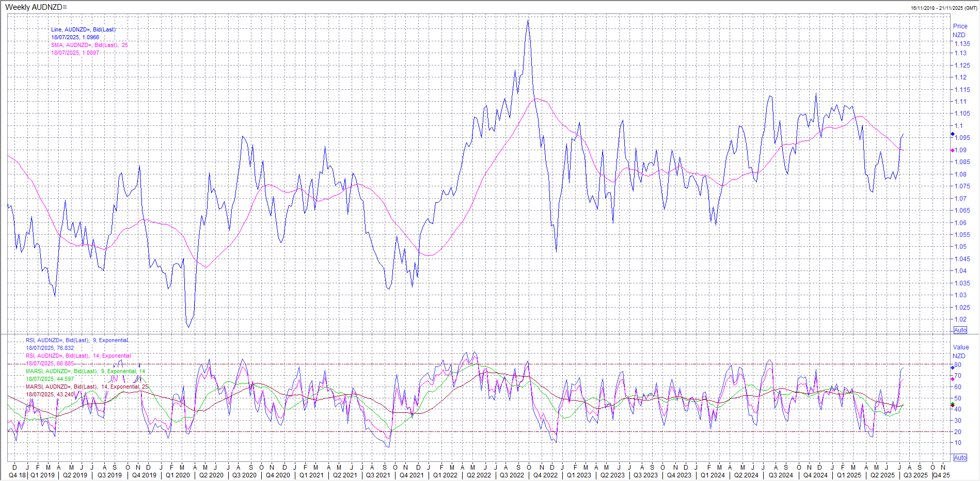Select the SMA AUDNZD= 25 legend label
Screen dimensions: 980x481
(x=89, y=45)
